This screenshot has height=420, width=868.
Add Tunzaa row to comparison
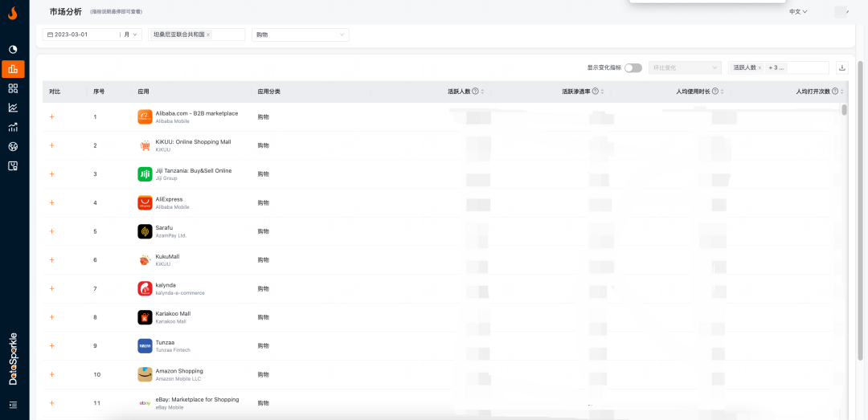[52, 346]
